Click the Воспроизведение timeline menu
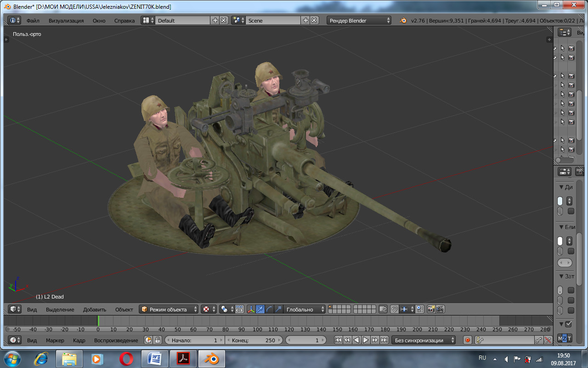 (x=116, y=340)
